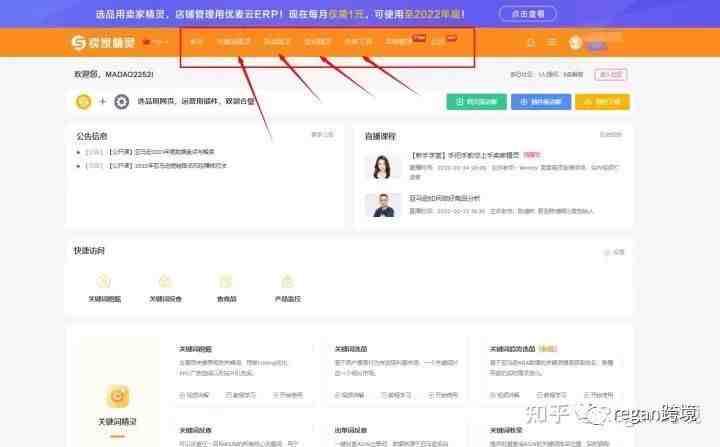
Task: Open the 关键词精灵 menu in the navigation bar
Action: 233,42
